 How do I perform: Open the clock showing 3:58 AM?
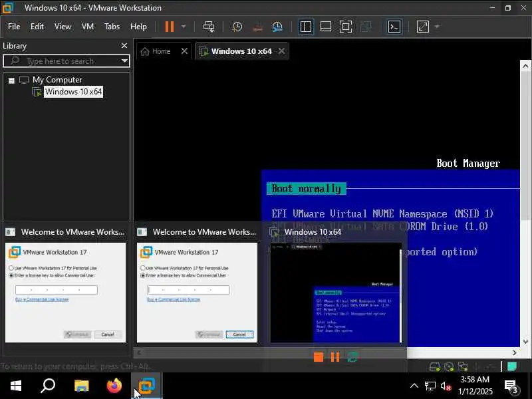[475, 386]
